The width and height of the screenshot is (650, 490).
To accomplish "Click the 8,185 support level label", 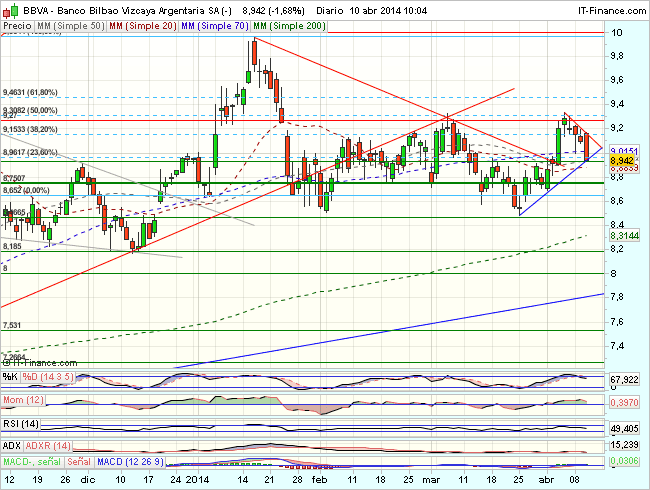I will (12, 246).
